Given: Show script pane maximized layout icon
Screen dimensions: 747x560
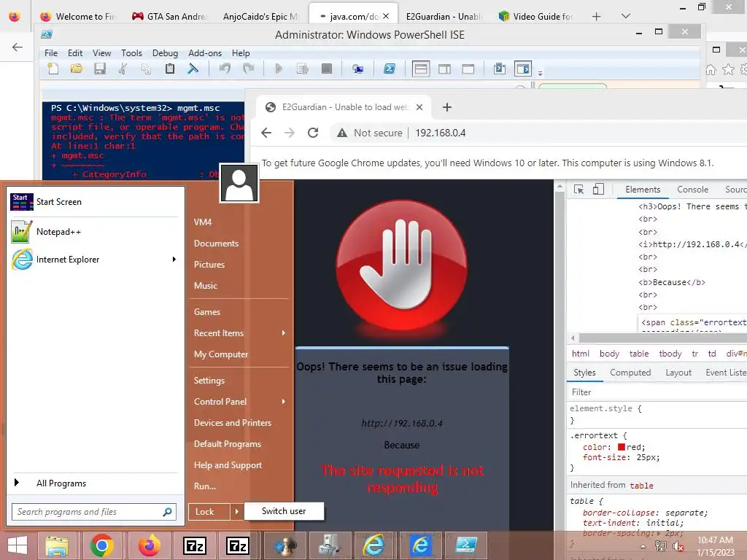Looking at the screenshot, I should click(x=468, y=69).
